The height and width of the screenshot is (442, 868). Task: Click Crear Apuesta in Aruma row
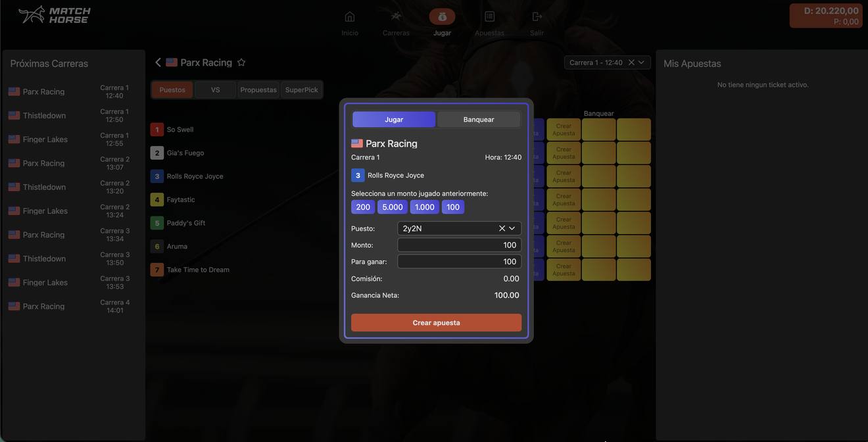[564, 246]
